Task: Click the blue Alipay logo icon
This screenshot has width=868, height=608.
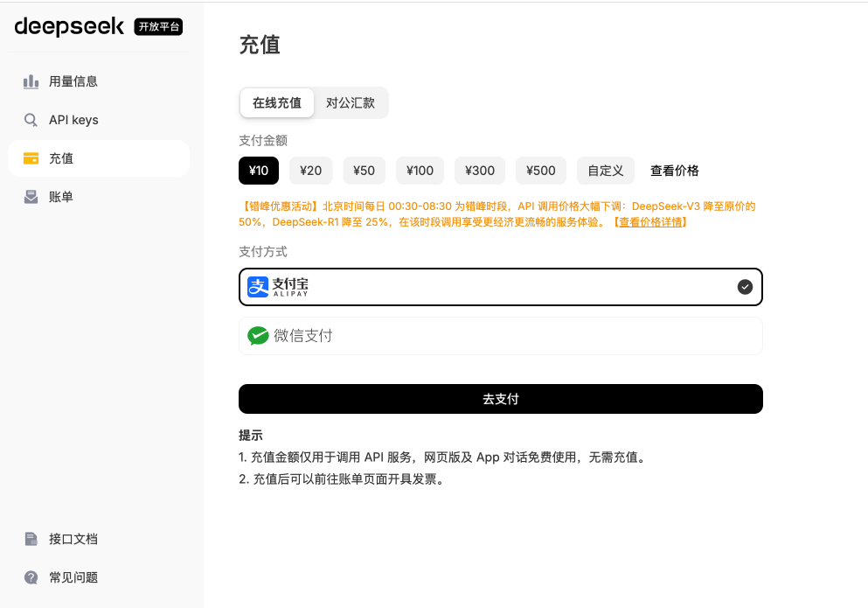Action: (x=257, y=287)
